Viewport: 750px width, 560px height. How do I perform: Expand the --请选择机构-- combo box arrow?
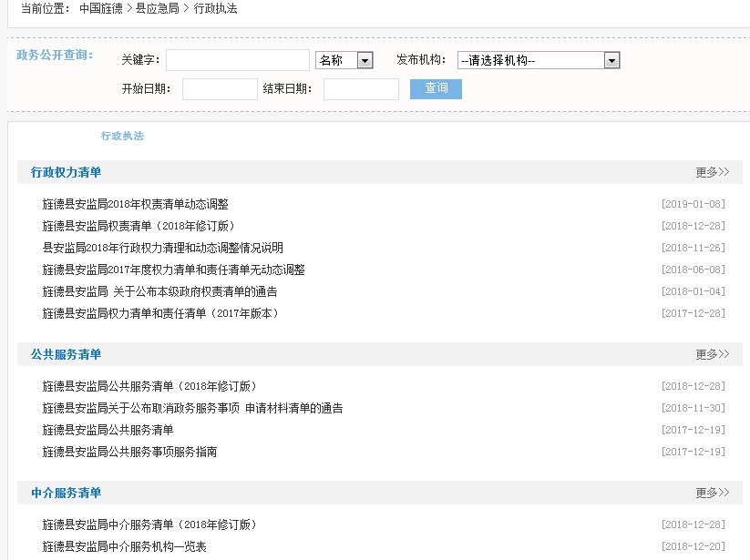(611, 59)
